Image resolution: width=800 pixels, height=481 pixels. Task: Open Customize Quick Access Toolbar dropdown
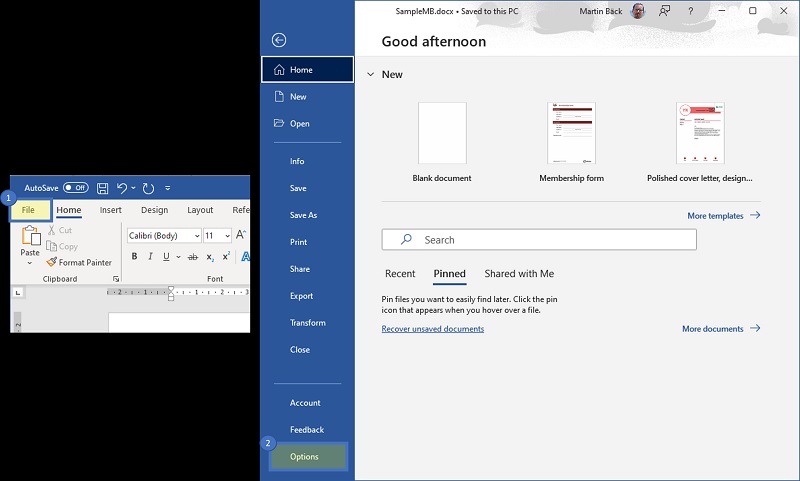(x=168, y=188)
